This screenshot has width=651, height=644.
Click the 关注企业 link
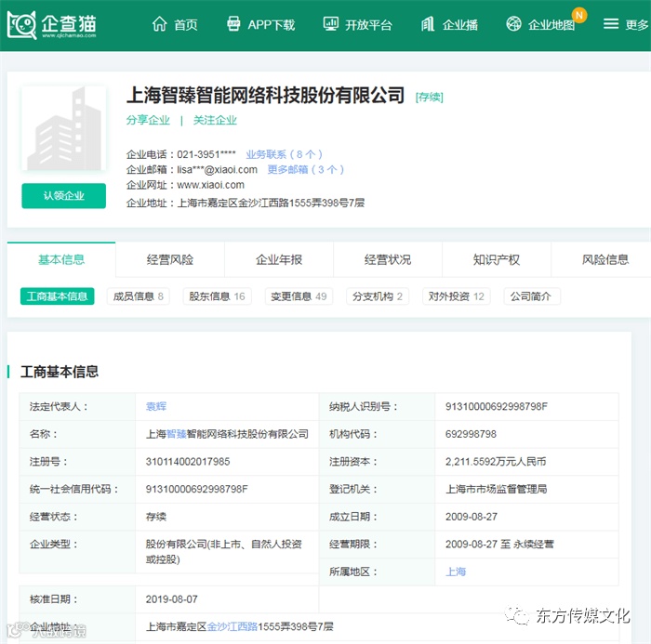[x=215, y=120]
